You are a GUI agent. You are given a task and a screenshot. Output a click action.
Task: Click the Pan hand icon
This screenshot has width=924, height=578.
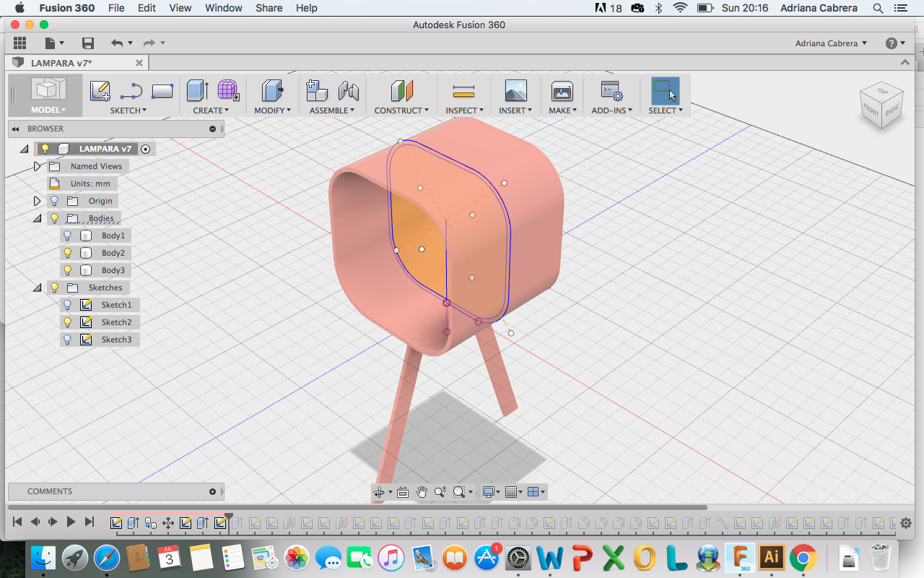[422, 492]
